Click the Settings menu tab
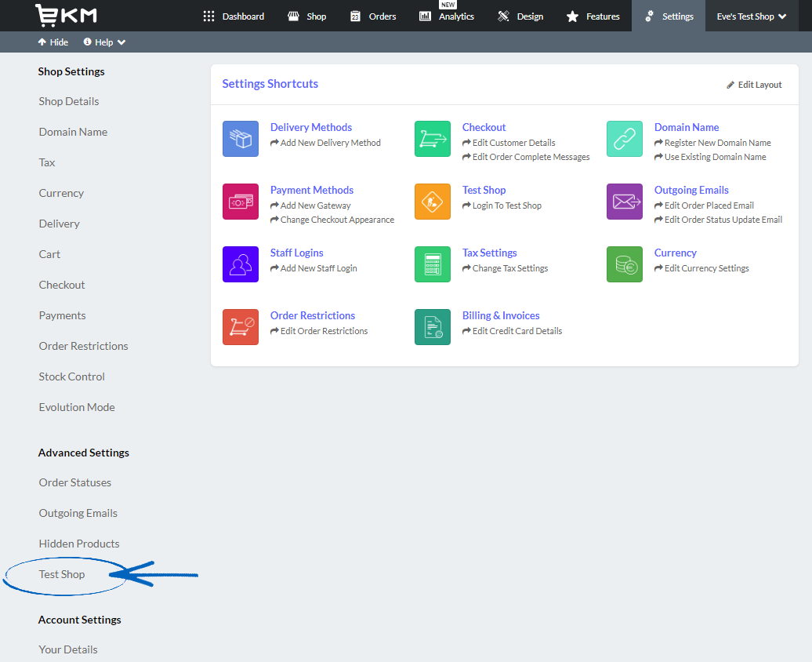The width and height of the screenshot is (812, 662). point(669,16)
